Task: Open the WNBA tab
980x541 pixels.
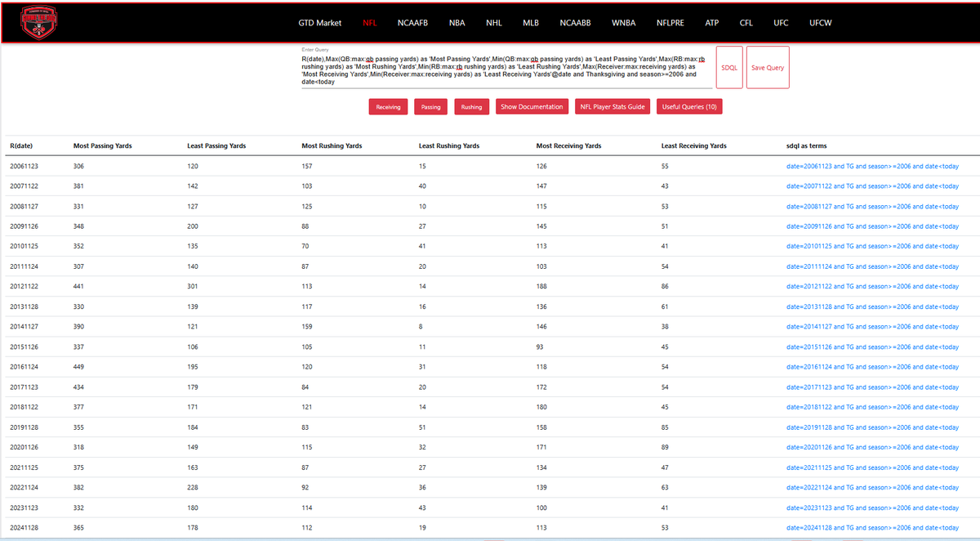Action: tap(624, 23)
